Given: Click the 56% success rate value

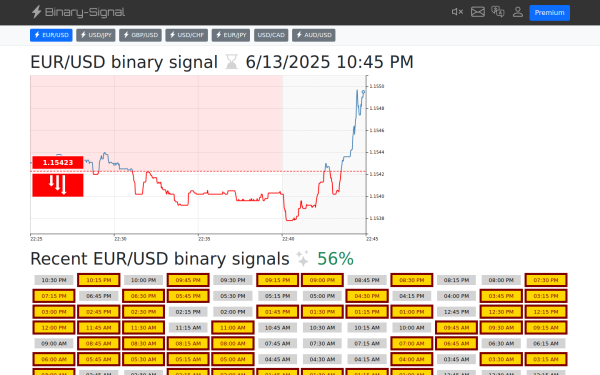Looking at the screenshot, I should tap(335, 259).
